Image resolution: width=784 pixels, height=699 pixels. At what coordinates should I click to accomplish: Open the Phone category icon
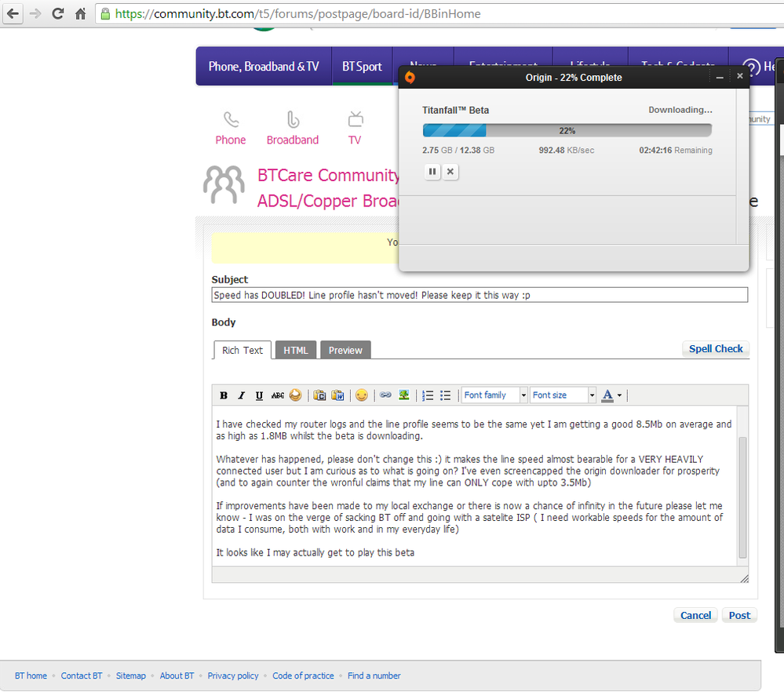[231, 120]
